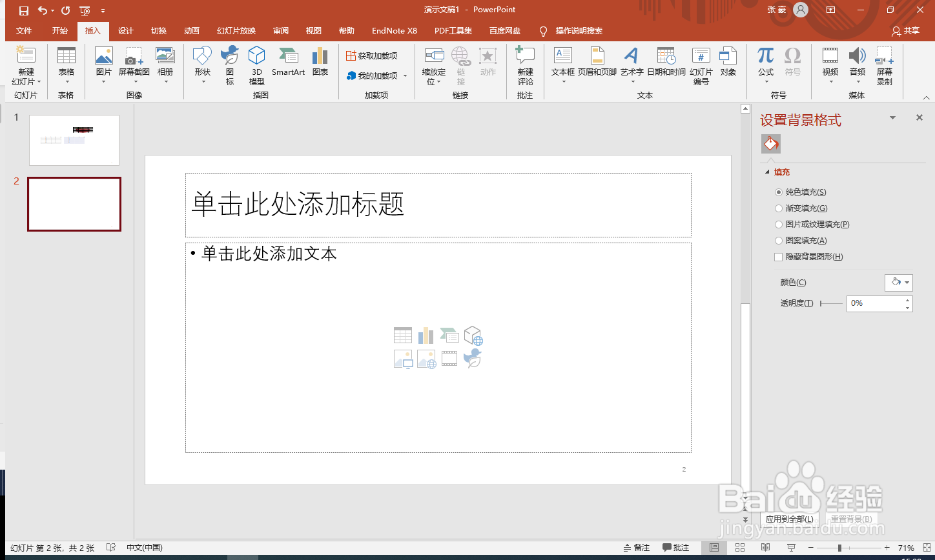The height and width of the screenshot is (560, 935).
Task: Close the 设置背景格式 pane
Action: pyautogui.click(x=920, y=117)
